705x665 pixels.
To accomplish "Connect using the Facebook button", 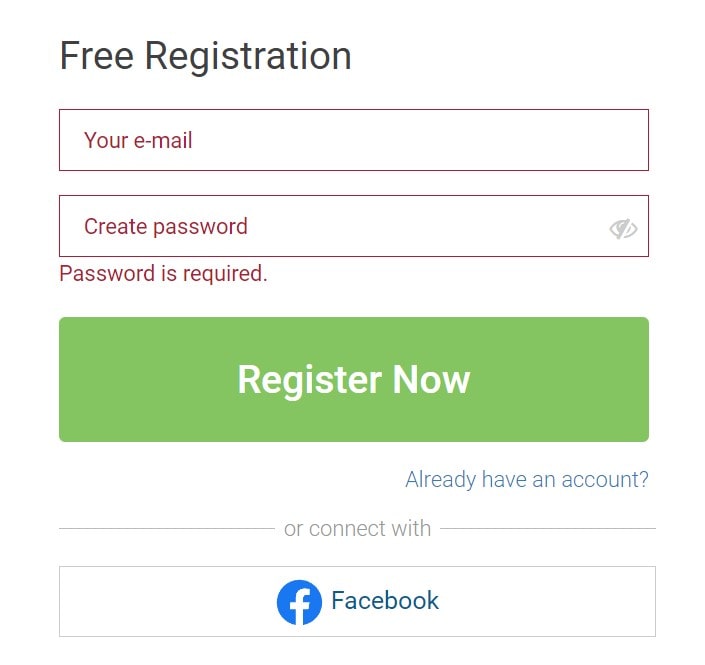I will point(357,602).
